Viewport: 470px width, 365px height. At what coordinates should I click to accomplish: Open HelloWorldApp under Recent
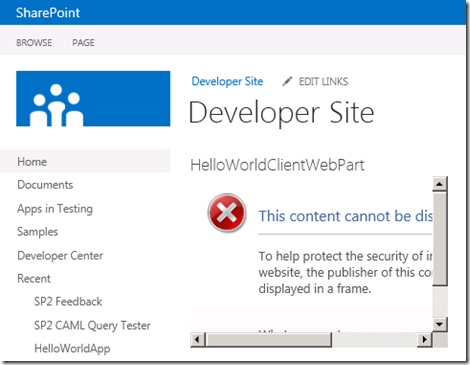[72, 348]
